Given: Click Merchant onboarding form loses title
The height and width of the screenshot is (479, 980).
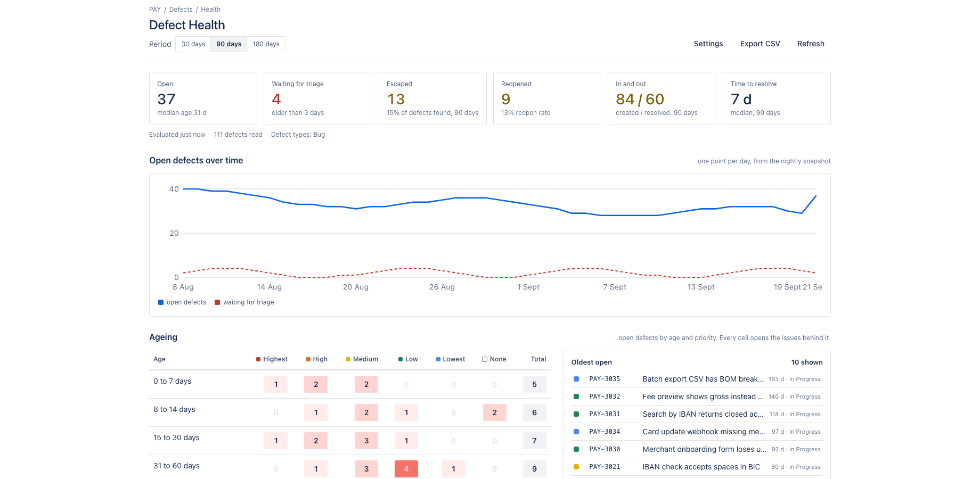Looking at the screenshot, I should click(705, 449).
